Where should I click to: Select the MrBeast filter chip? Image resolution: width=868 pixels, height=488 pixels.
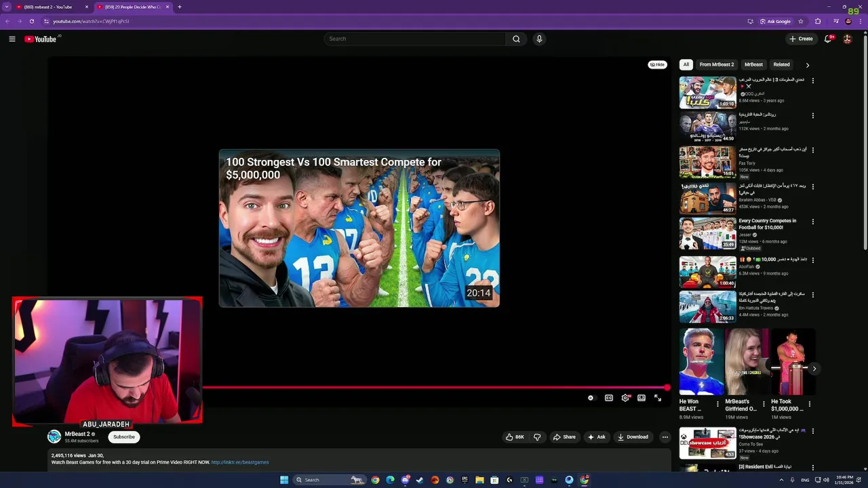[x=753, y=64]
